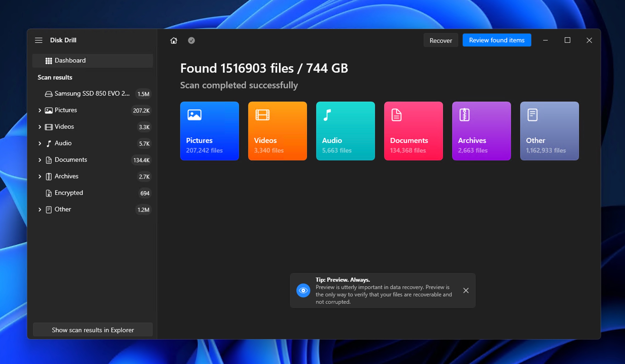
Task: Click the Videos film icon in the sidebar
Action: point(49,127)
